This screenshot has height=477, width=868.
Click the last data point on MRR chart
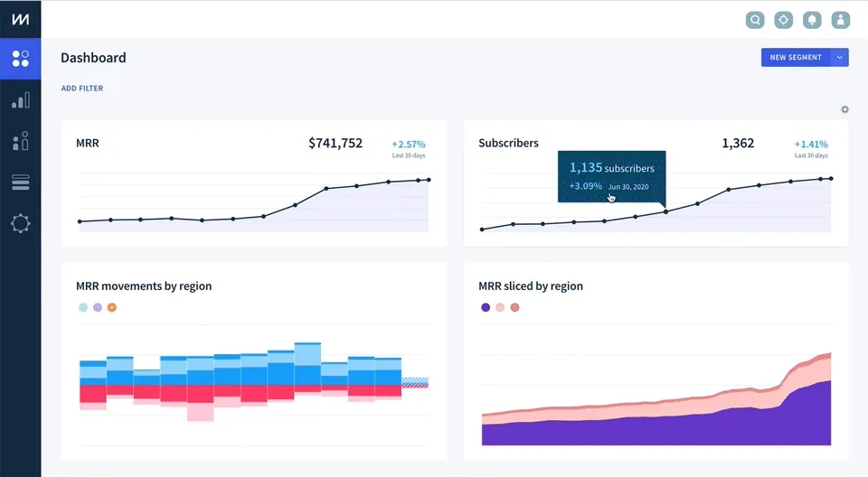coord(429,180)
